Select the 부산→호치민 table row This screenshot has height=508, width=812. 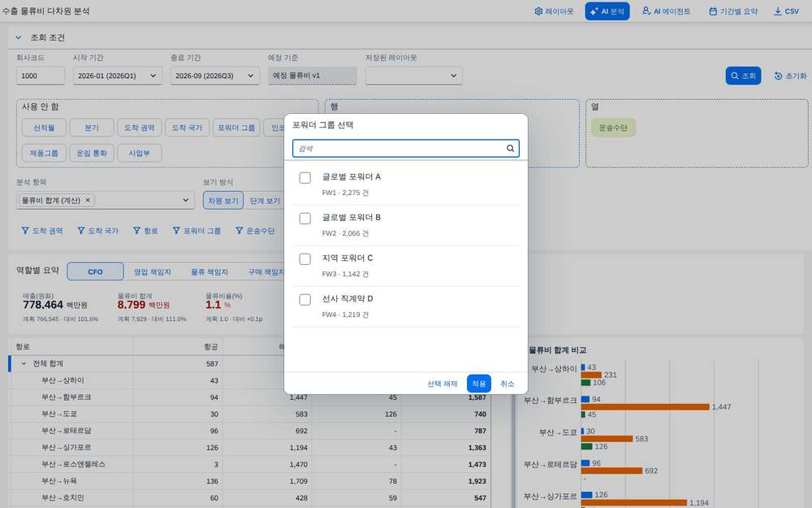(250, 497)
